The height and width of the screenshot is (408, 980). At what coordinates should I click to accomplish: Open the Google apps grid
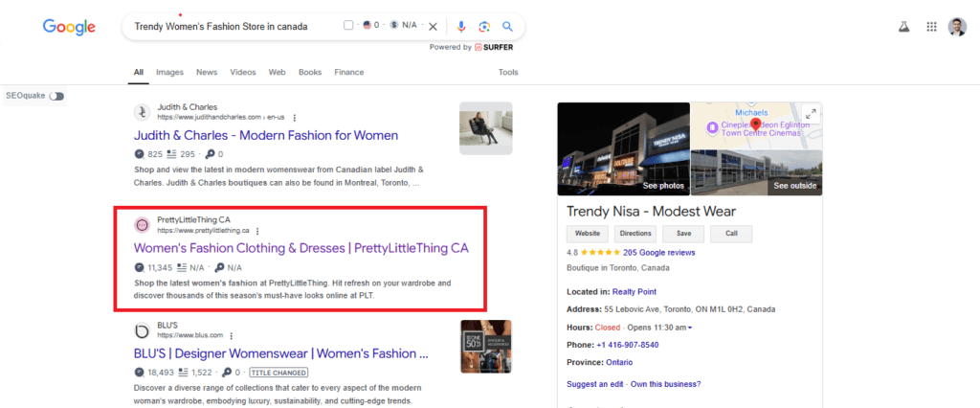pyautogui.click(x=931, y=27)
